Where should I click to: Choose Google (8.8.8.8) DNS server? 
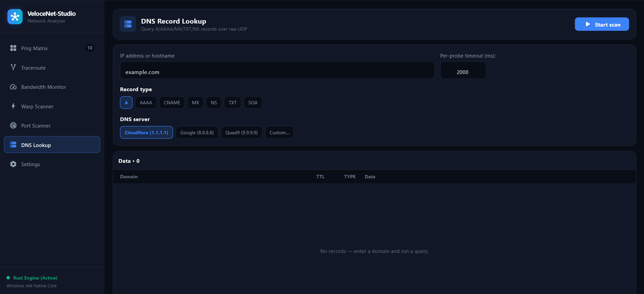pyautogui.click(x=197, y=133)
